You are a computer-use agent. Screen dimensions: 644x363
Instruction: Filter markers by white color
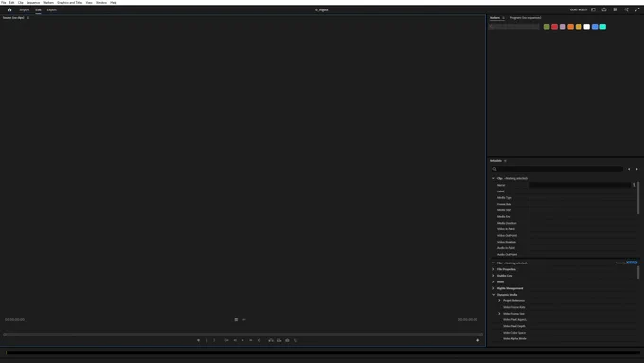586,27
